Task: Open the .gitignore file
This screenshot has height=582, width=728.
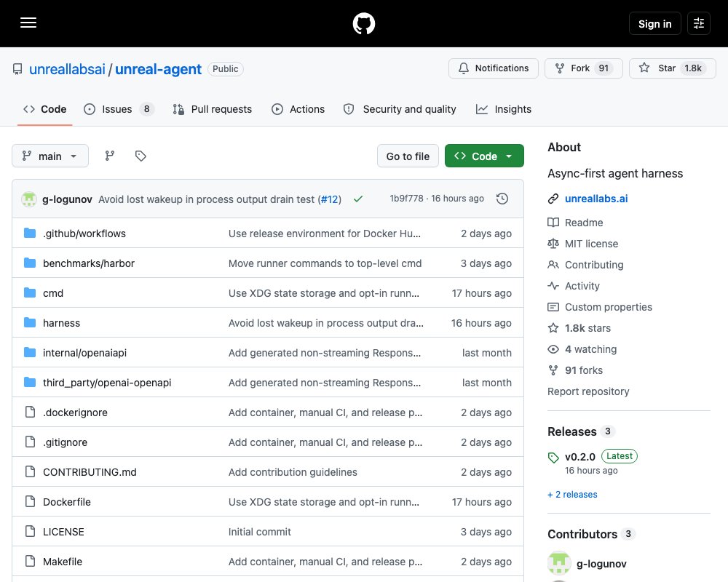Action: tap(65, 442)
